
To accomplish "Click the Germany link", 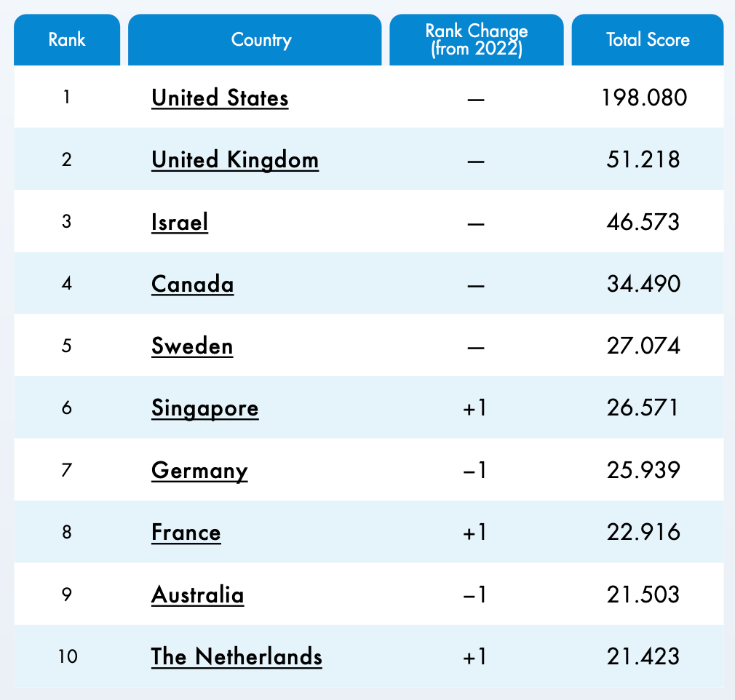I will tap(199, 470).
